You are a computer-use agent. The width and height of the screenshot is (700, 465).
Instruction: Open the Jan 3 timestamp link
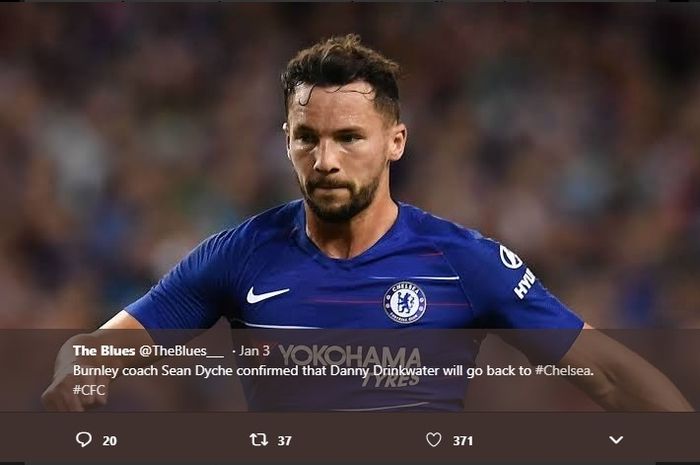(x=253, y=351)
